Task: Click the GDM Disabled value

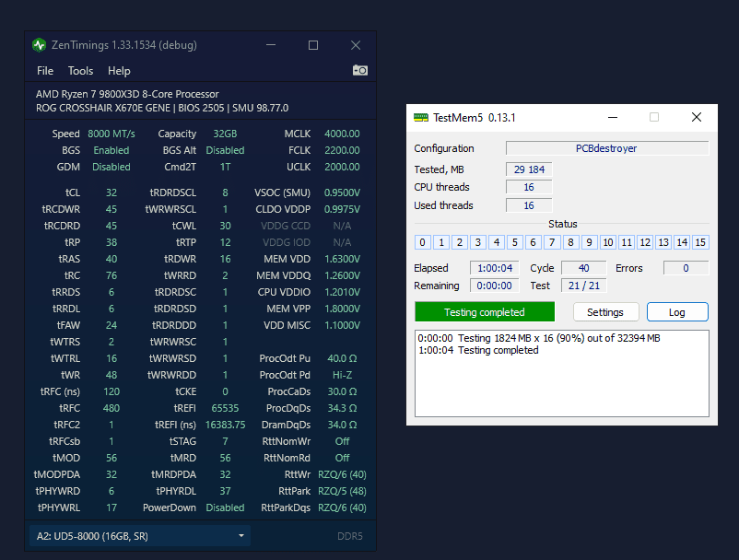Action: tap(111, 167)
